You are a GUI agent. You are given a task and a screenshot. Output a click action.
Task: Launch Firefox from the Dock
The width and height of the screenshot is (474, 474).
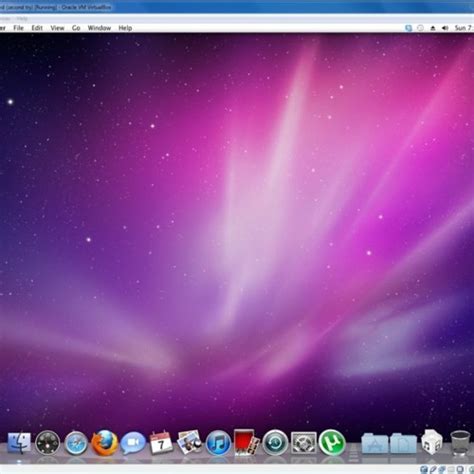(104, 443)
